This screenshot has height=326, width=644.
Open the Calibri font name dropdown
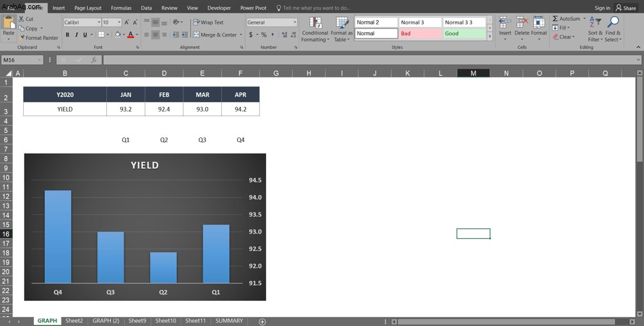(x=99, y=22)
